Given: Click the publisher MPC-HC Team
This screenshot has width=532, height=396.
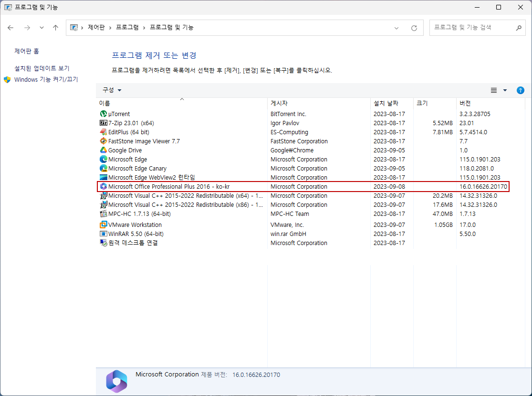Looking at the screenshot, I should pyautogui.click(x=290, y=214).
